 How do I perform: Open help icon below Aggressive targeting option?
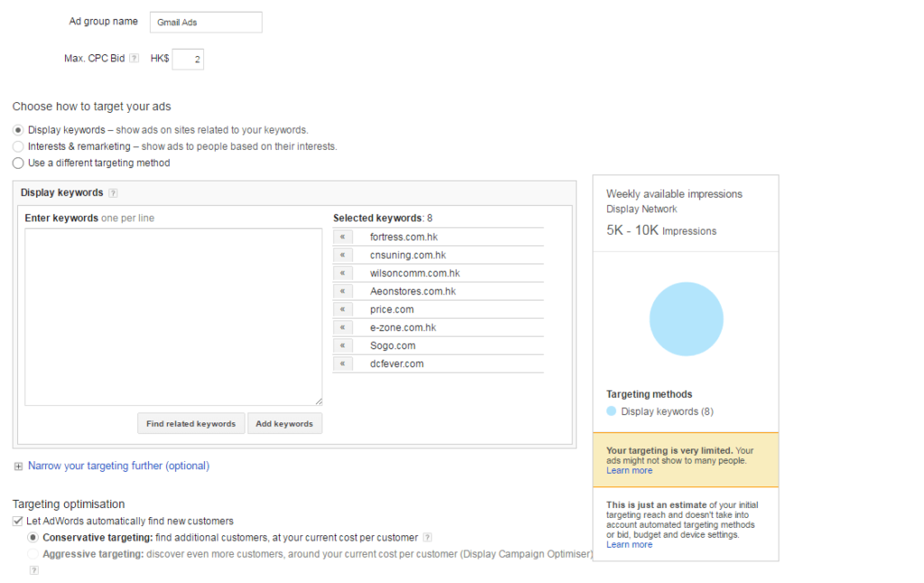[34, 570]
